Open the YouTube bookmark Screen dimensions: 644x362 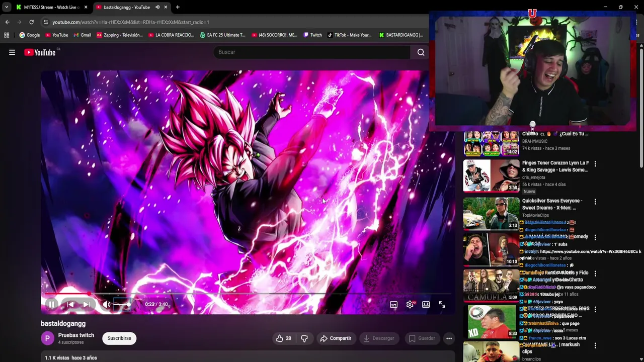56,35
